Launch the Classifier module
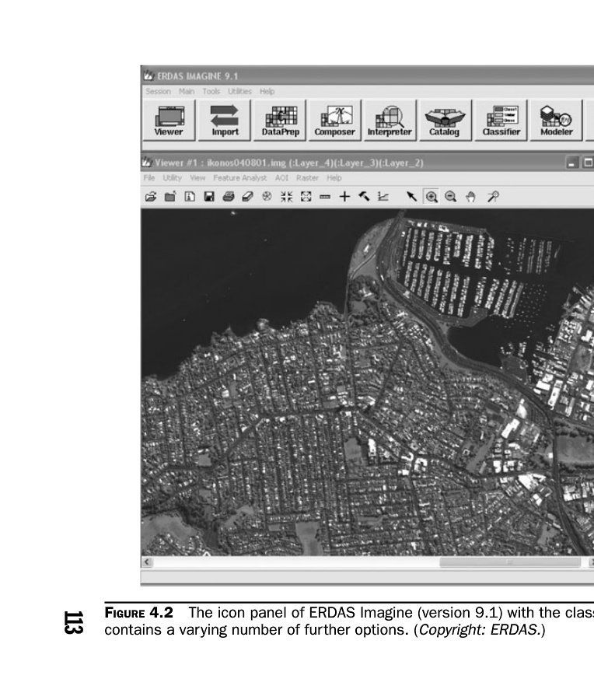Viewport: 594px width, 700px height. (501, 120)
